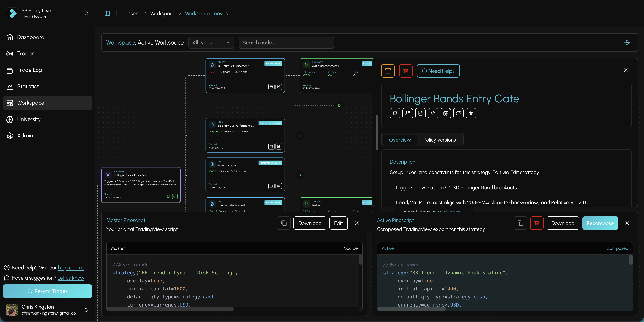Click the code brackets icon under the strategy title
This screenshot has height=322, width=644.
(433, 113)
